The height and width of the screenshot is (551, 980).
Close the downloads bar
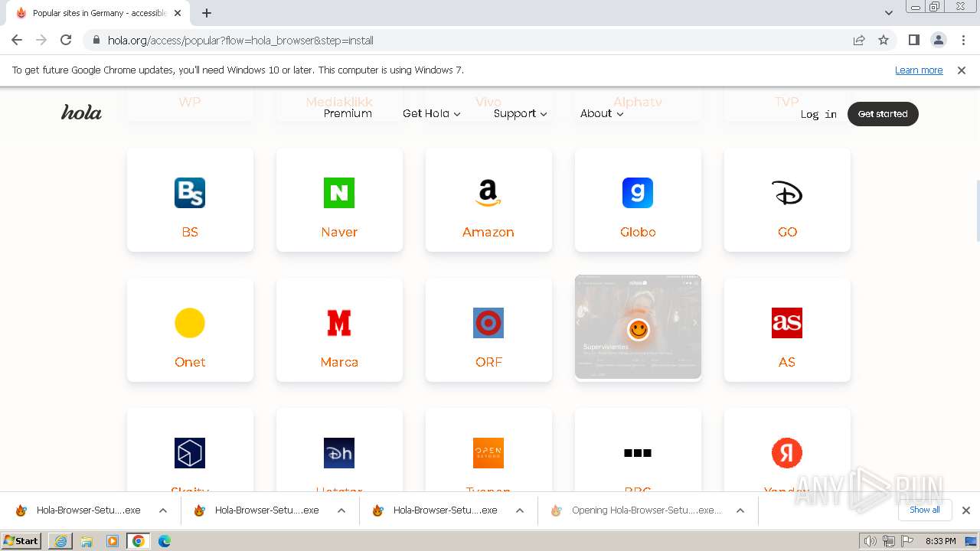click(966, 510)
